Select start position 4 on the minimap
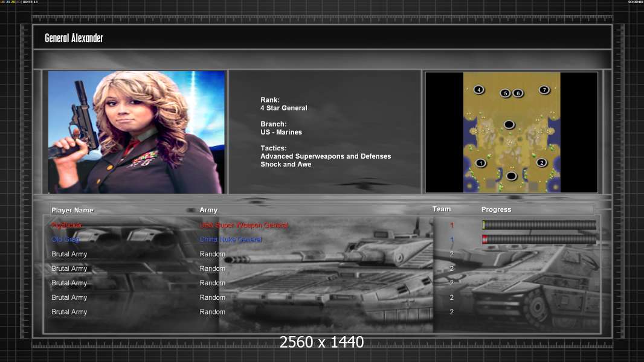The width and height of the screenshot is (644, 362). click(x=478, y=90)
